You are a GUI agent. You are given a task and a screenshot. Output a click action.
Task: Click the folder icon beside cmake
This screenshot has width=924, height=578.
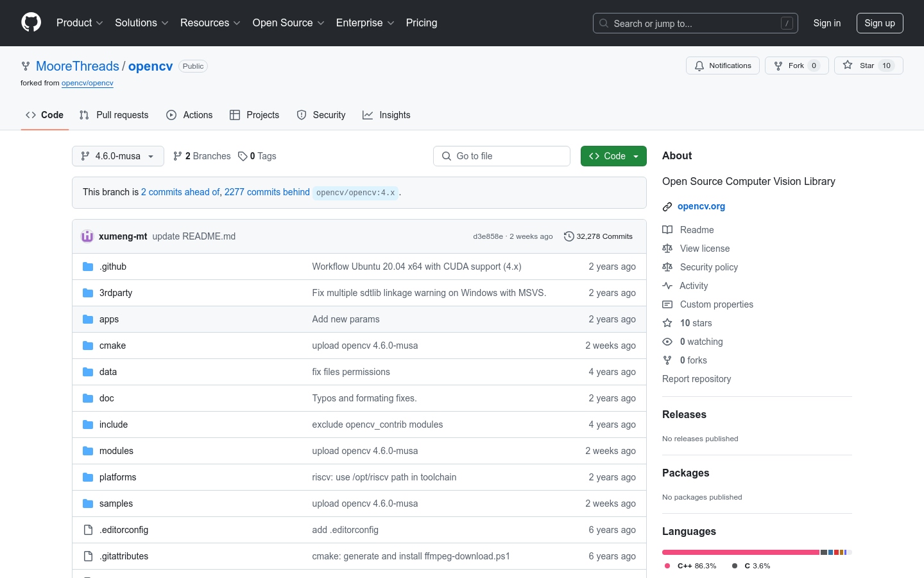tap(88, 346)
